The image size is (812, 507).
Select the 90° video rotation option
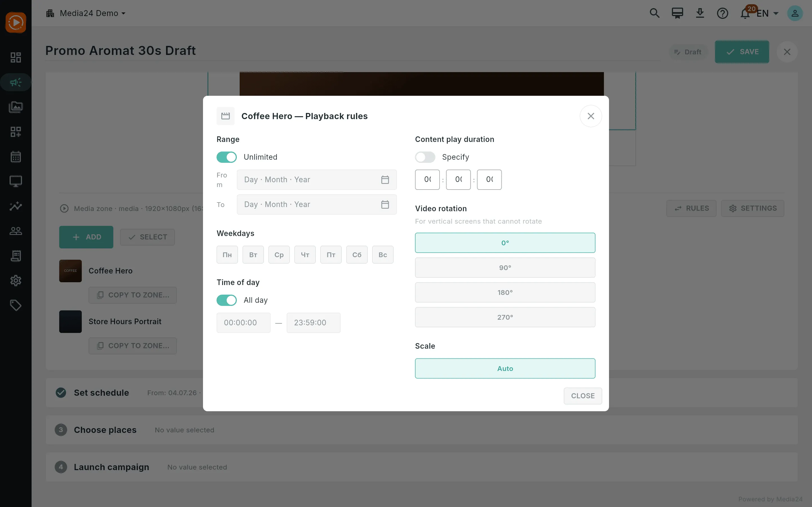tap(505, 268)
